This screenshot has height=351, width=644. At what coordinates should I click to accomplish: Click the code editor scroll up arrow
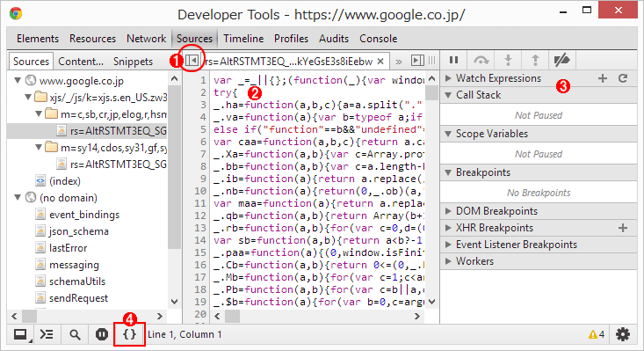(431, 78)
